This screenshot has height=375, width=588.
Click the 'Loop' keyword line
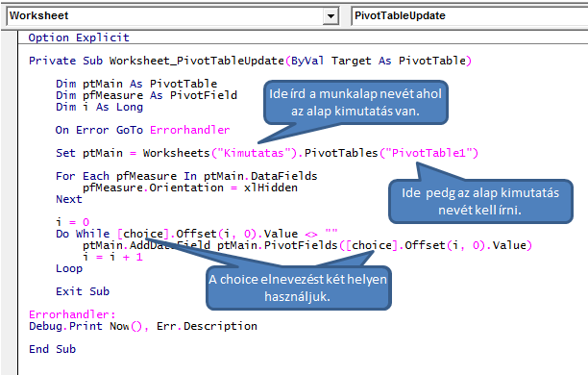[69, 268]
